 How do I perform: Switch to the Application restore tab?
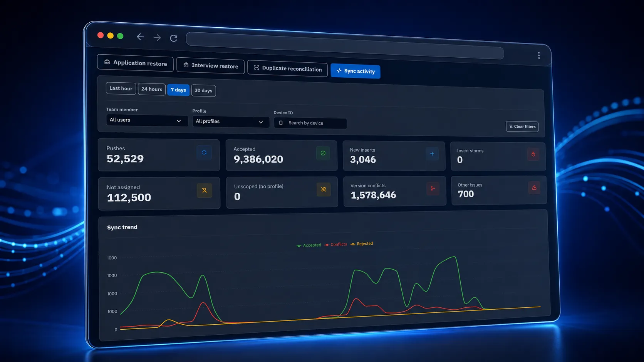tap(135, 63)
